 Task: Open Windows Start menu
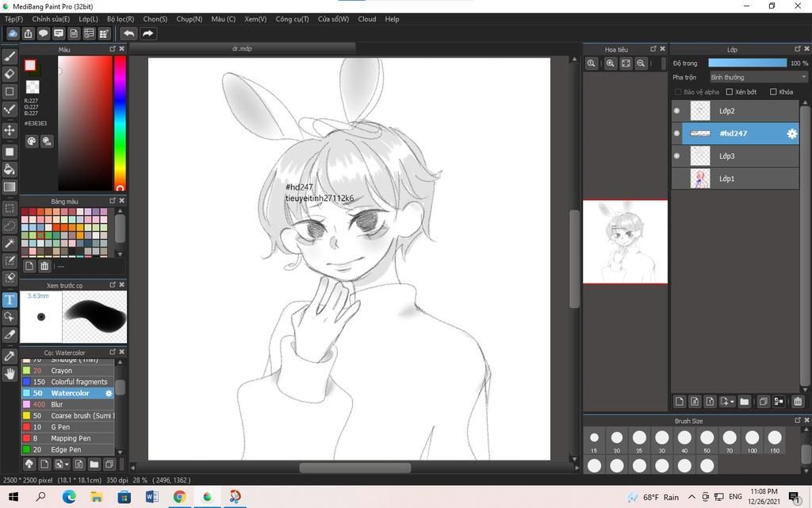pyautogui.click(x=13, y=497)
